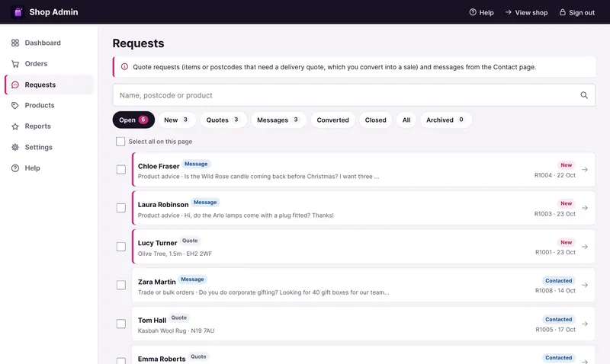Click the Help circle icon in sidebar

[x=15, y=168]
